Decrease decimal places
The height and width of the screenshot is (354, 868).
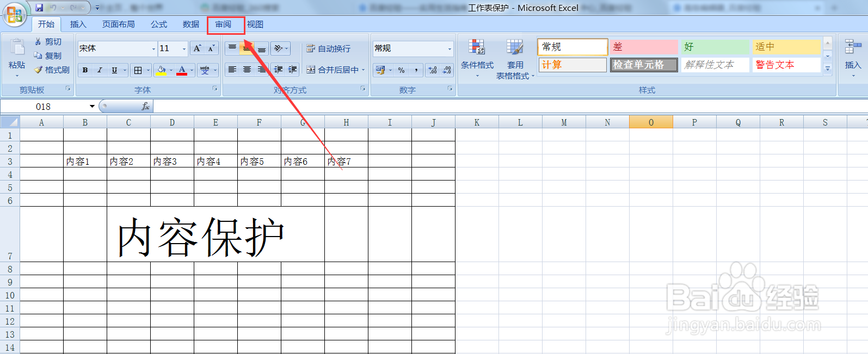click(447, 70)
